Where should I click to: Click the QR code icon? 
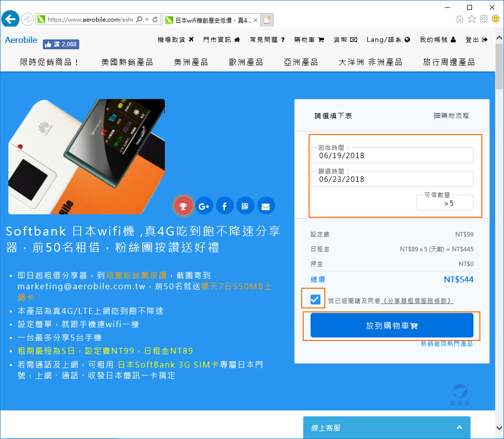(x=245, y=206)
